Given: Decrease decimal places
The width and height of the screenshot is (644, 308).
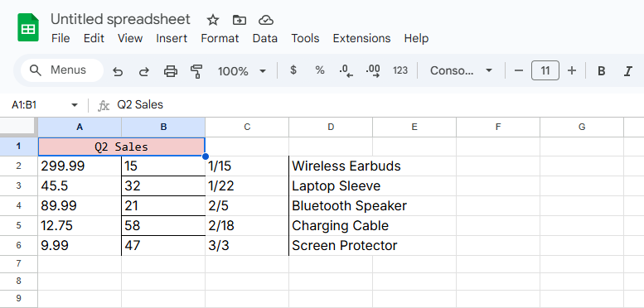Looking at the screenshot, I should click(346, 71).
